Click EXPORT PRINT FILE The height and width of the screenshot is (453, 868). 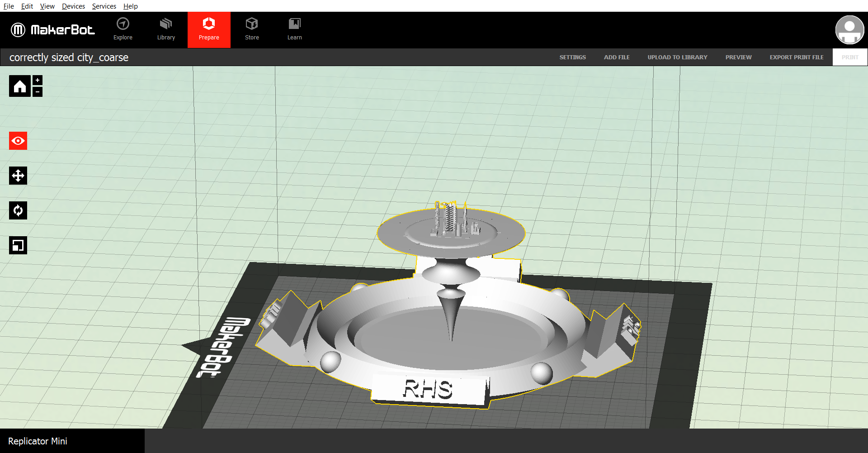(797, 57)
